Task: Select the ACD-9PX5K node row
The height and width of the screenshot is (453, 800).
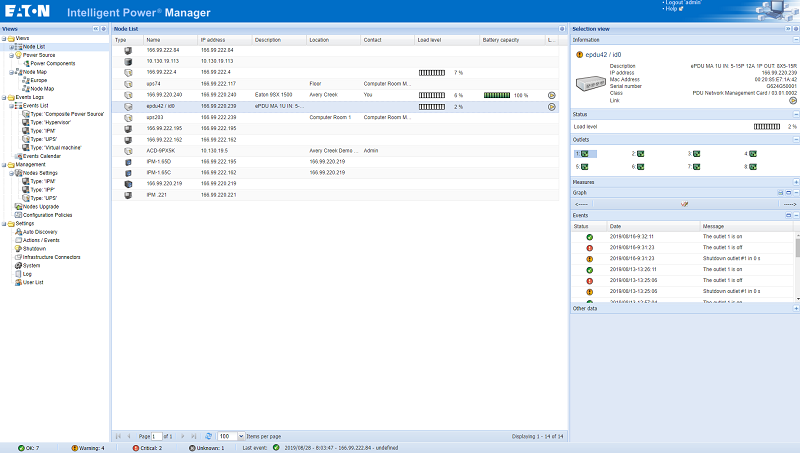Action: (335, 151)
